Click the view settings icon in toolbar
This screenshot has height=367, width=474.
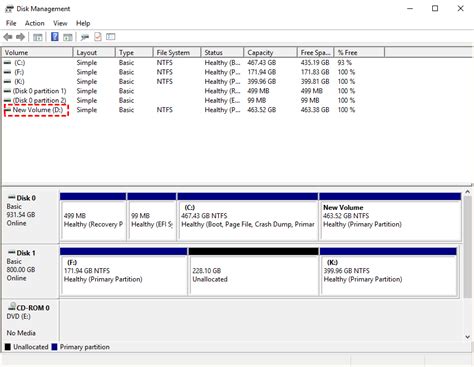111,37
